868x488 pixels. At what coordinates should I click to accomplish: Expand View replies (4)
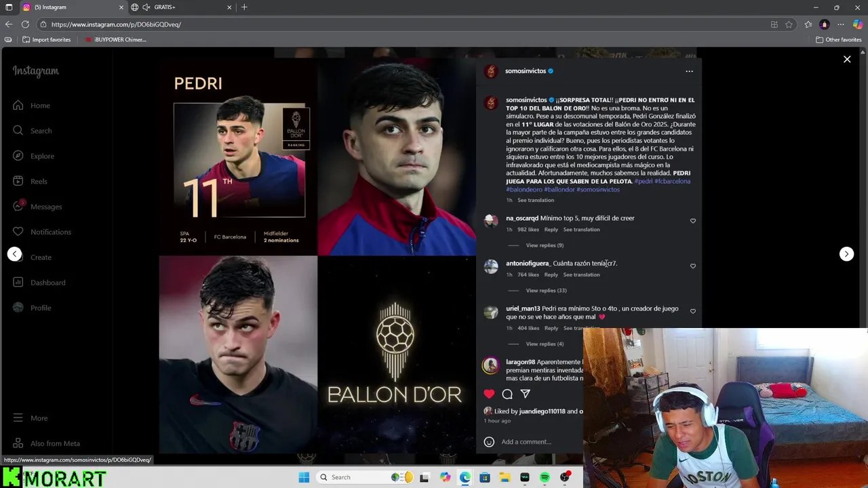pos(545,344)
